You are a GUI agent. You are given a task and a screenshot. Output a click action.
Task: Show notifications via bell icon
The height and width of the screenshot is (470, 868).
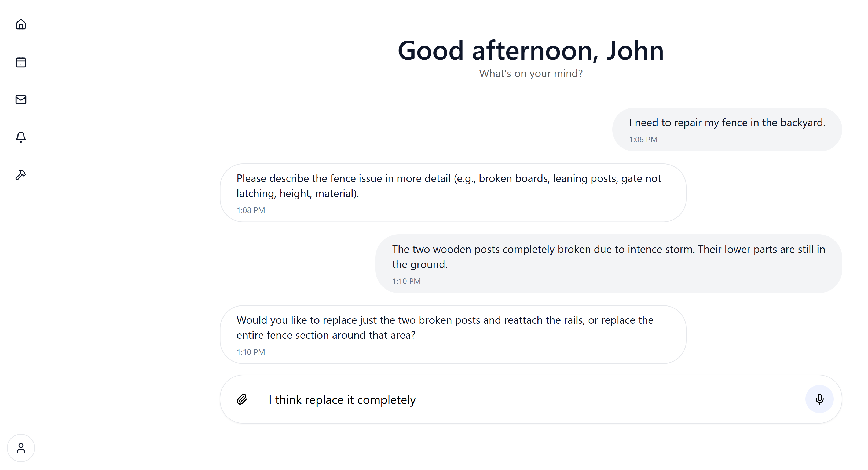(21, 137)
